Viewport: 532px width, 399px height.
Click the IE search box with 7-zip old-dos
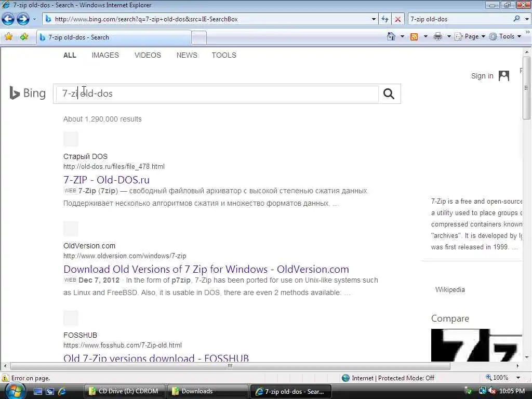pos(460,19)
